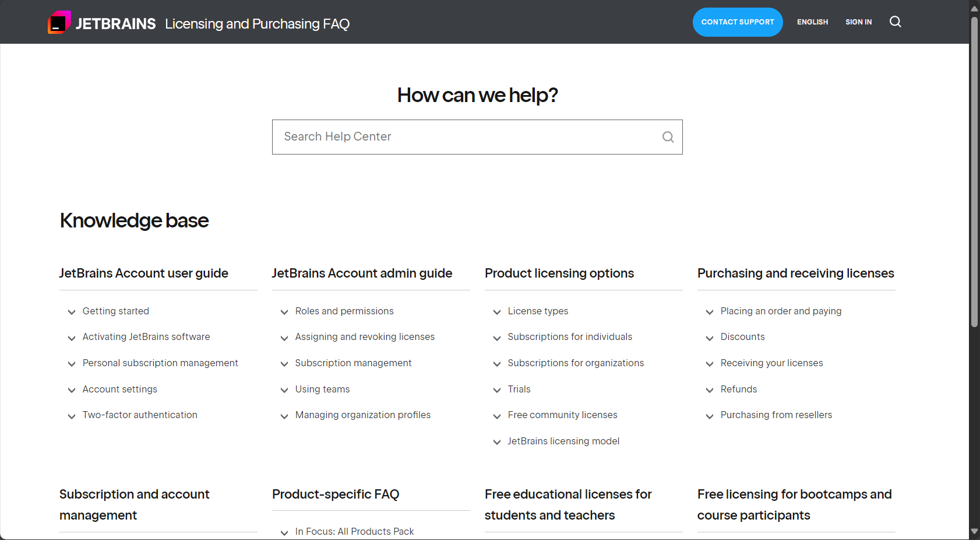The width and height of the screenshot is (980, 540).
Task: Expand Subscriptions for individuals chevron
Action: (x=497, y=338)
